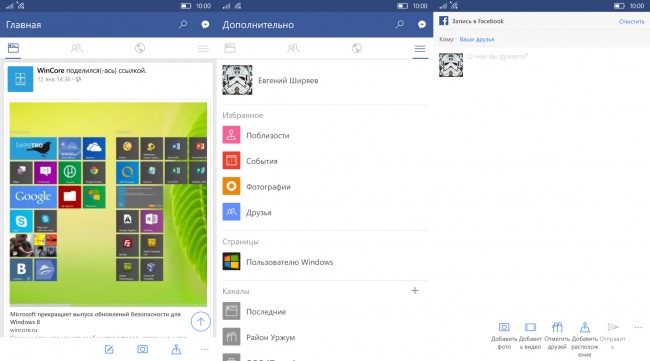Open more options ellipsis in composer bar
Viewport: 650px width, 361px height.
coord(638,327)
